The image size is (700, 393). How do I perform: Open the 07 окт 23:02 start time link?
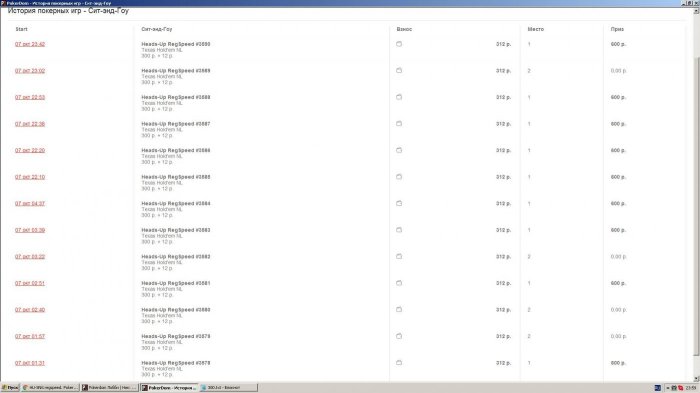click(30, 71)
